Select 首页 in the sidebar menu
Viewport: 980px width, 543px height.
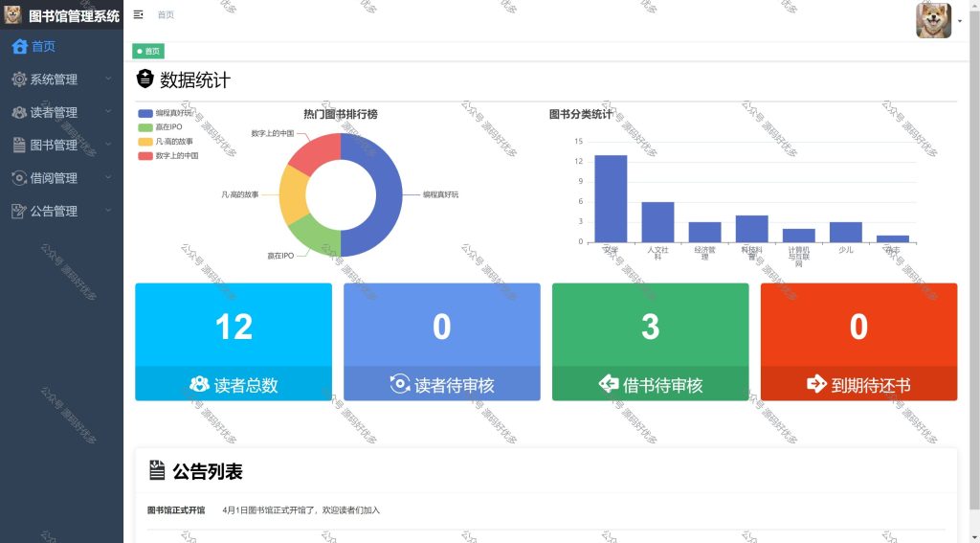pyautogui.click(x=61, y=46)
